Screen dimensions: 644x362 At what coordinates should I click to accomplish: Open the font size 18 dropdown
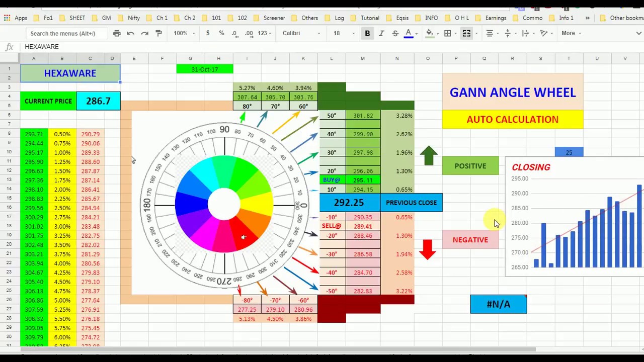tap(344, 33)
